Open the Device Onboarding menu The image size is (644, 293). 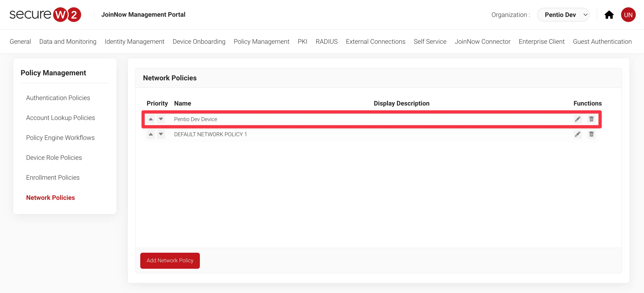point(199,41)
